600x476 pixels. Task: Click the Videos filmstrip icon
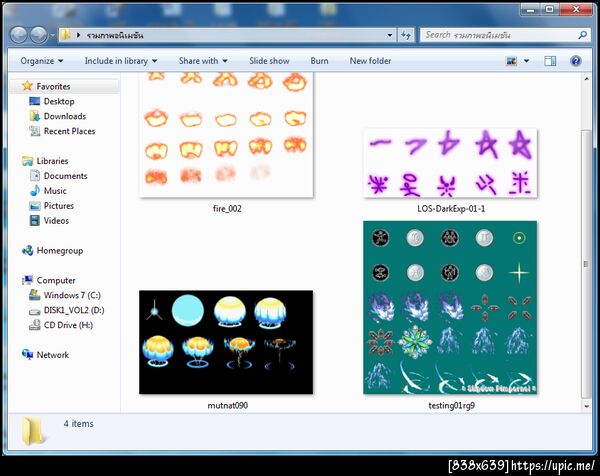[x=35, y=220]
